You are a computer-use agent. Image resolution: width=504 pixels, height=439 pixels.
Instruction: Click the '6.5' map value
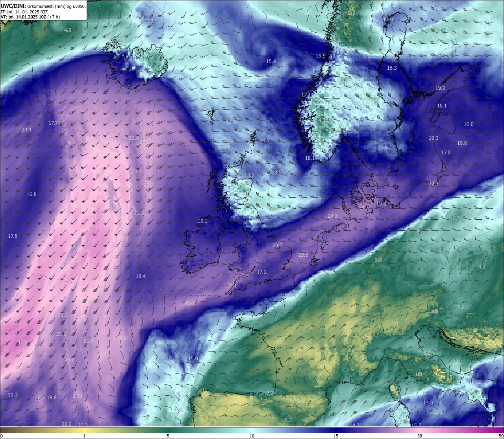[x=456, y=218]
